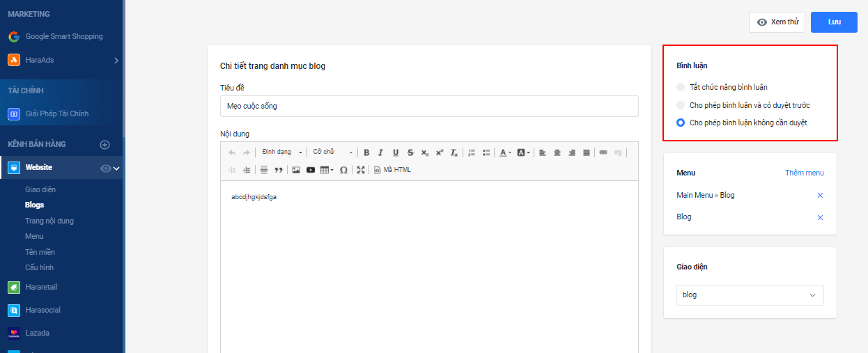Add a block quote to the content
This screenshot has width=868, height=353.
(279, 170)
